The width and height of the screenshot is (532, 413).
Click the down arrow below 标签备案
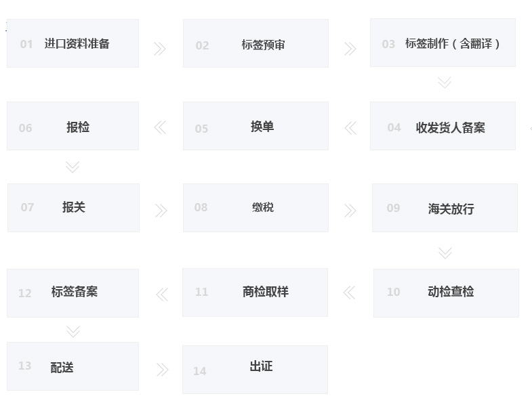pos(73,331)
